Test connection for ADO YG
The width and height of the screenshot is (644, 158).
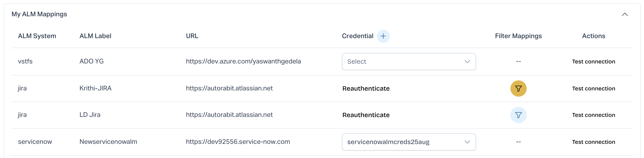tap(593, 62)
